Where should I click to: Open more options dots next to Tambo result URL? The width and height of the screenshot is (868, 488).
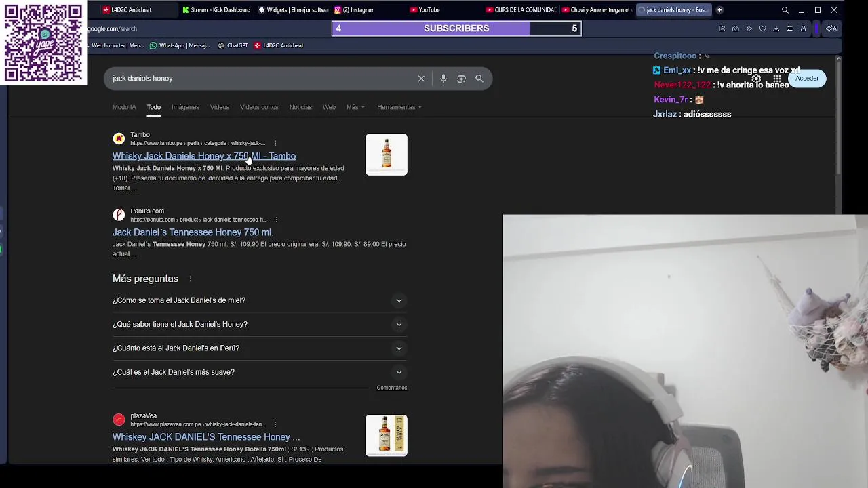(275, 143)
